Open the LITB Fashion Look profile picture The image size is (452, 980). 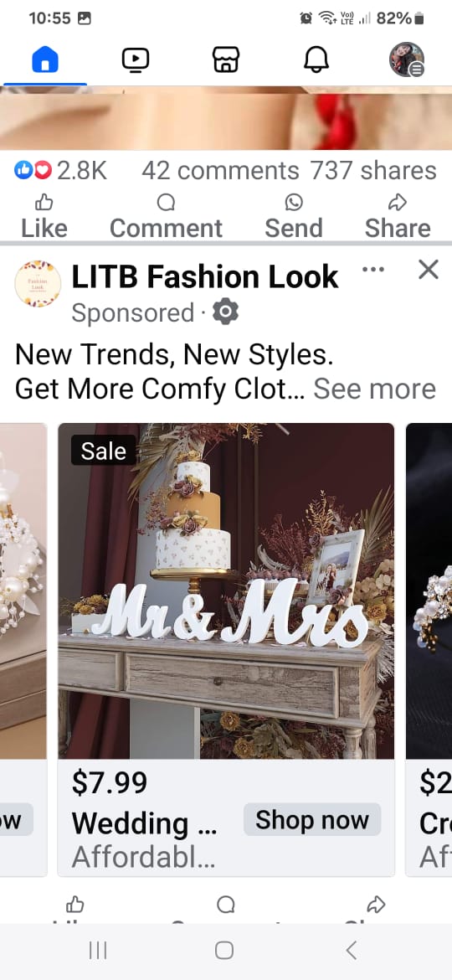pyautogui.click(x=38, y=284)
